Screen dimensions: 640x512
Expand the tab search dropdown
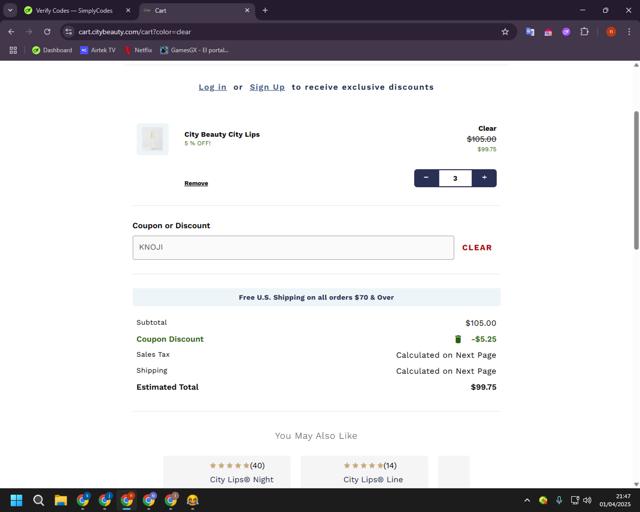10,11
